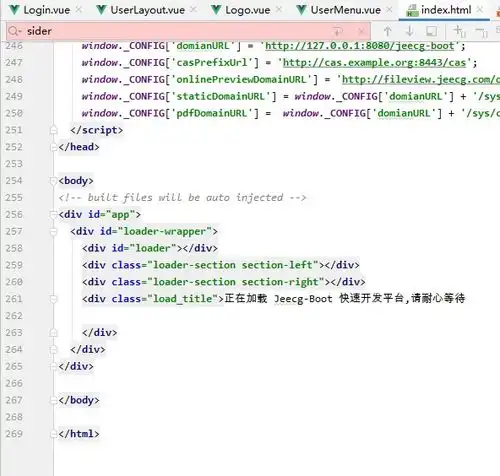This screenshot has height=476, width=500.
Task: Click line number 253 in the gutter
Action: [14, 164]
